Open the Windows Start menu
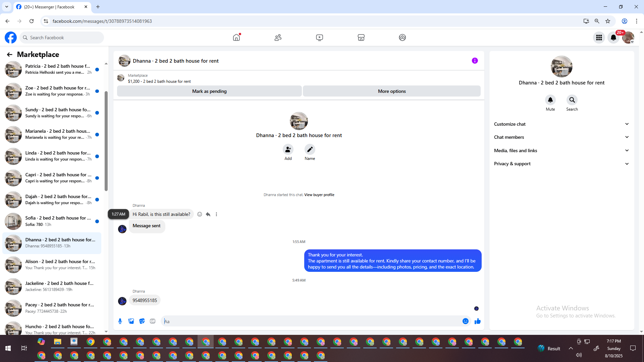The image size is (644, 362). 8,348
